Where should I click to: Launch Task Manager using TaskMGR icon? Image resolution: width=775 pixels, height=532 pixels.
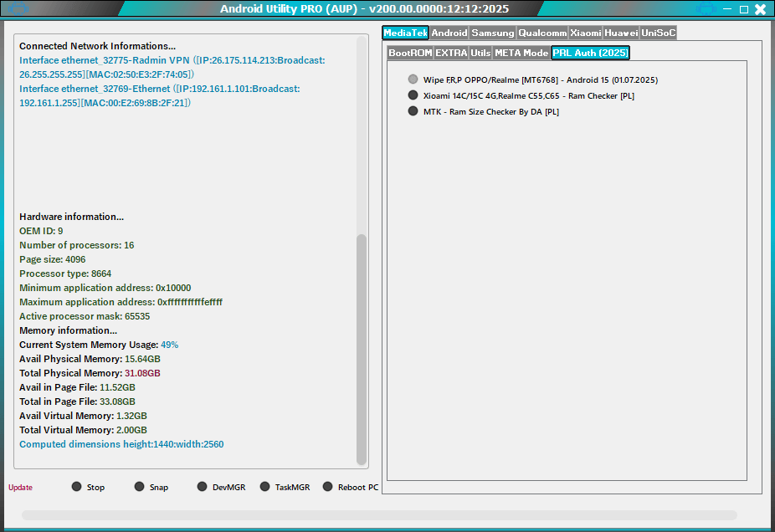pos(264,487)
